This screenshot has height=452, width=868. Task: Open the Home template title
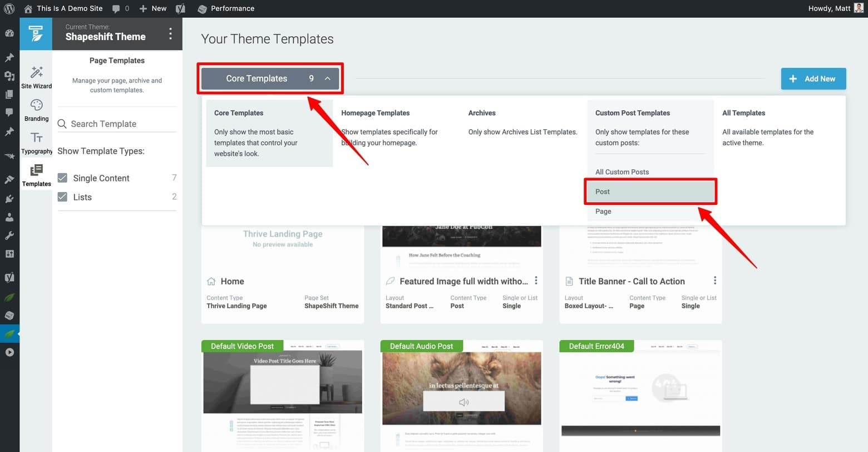pos(232,282)
